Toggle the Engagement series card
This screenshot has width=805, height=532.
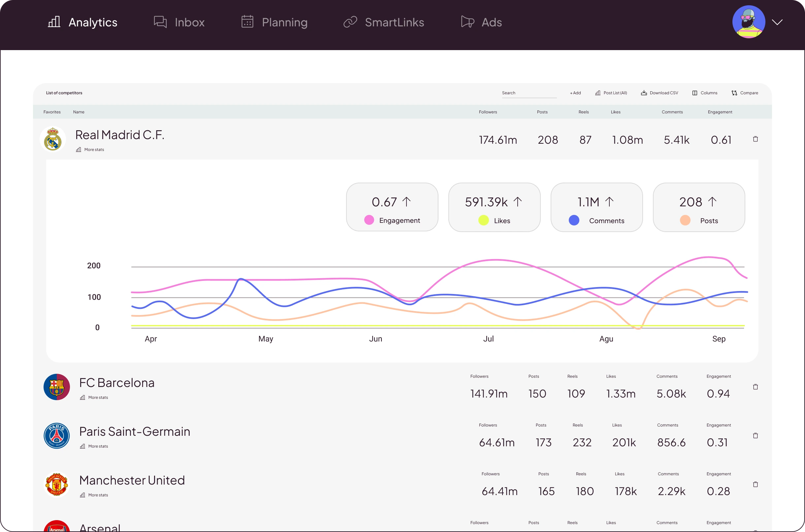point(392,207)
